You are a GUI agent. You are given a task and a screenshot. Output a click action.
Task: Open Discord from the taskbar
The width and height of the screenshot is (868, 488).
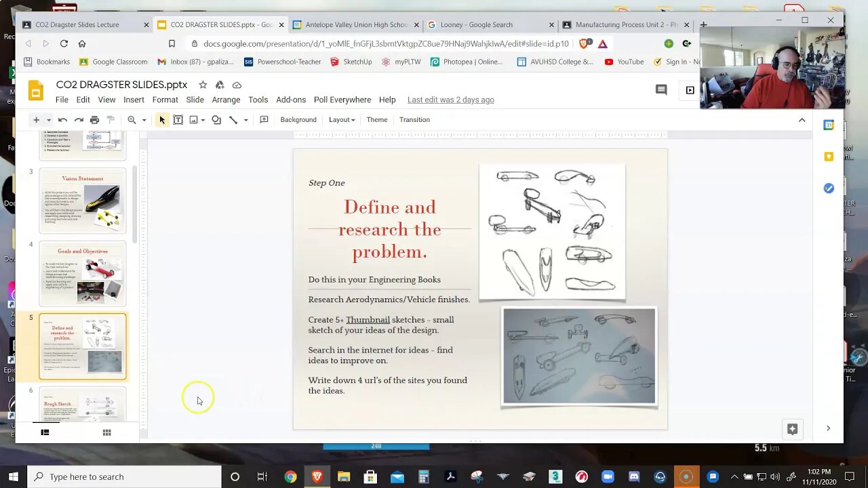click(634, 476)
